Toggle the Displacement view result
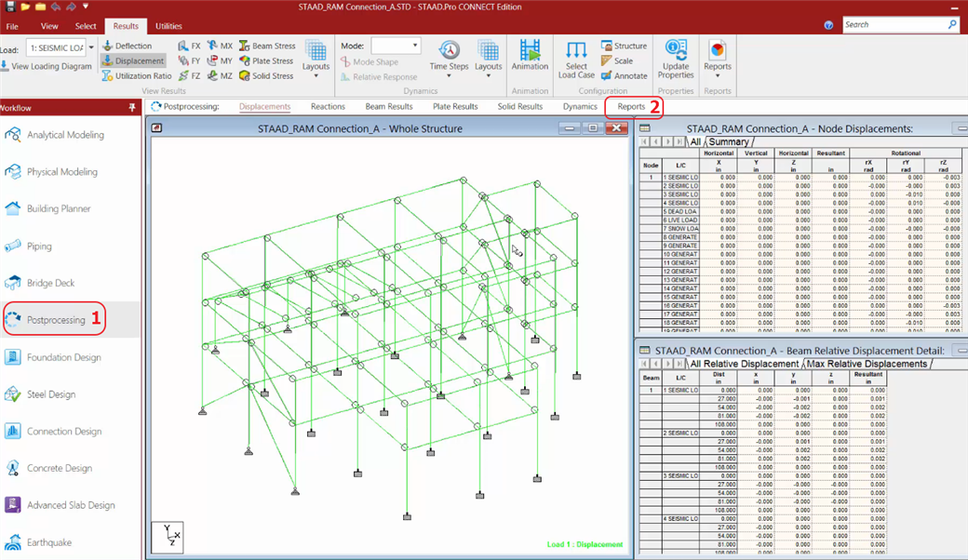 (133, 61)
